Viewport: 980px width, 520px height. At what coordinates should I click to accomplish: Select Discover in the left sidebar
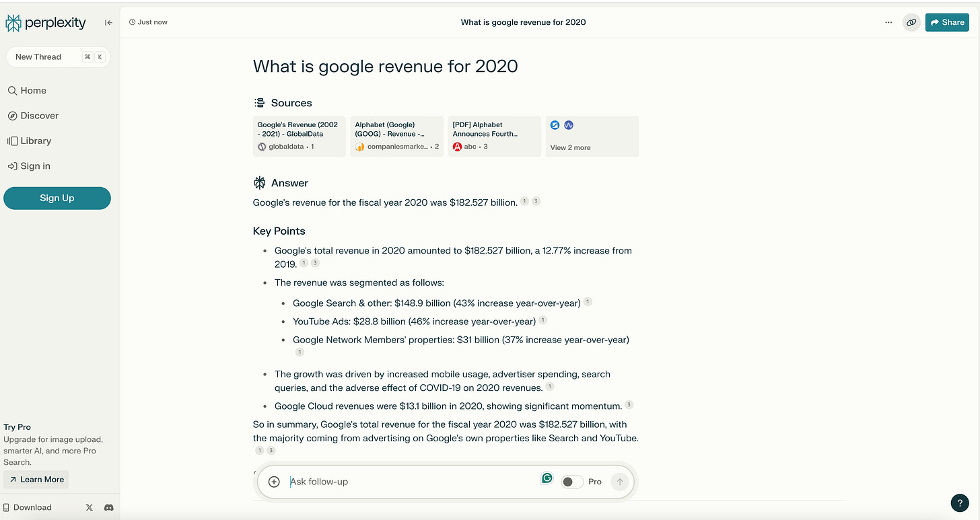38,115
